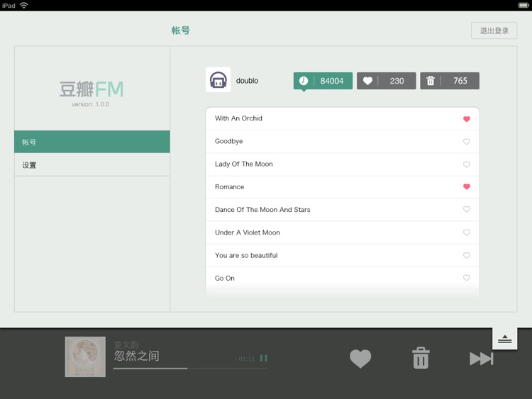Like the song You are so beautiful

[467, 255]
